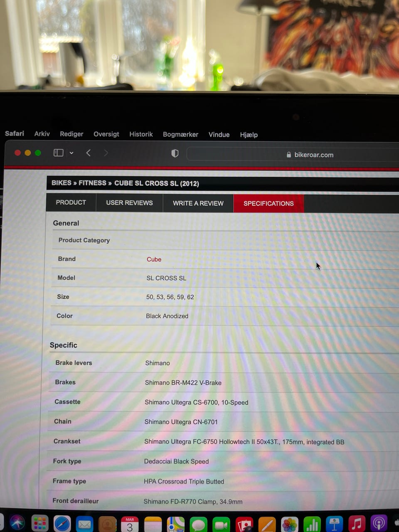This screenshot has height=532, width=399.
Task: Click the 'Product Category' row label
Action: pos(84,240)
